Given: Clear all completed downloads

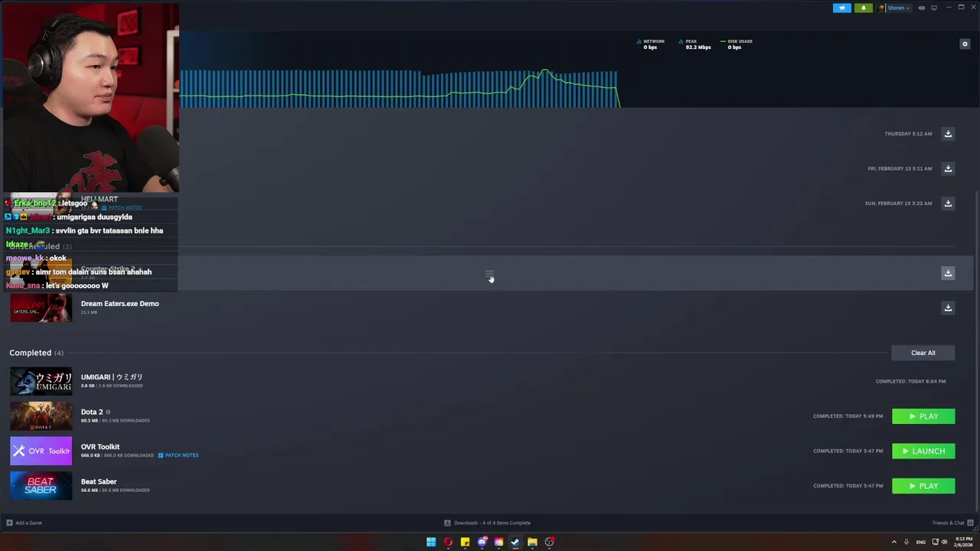Looking at the screenshot, I should [x=923, y=353].
